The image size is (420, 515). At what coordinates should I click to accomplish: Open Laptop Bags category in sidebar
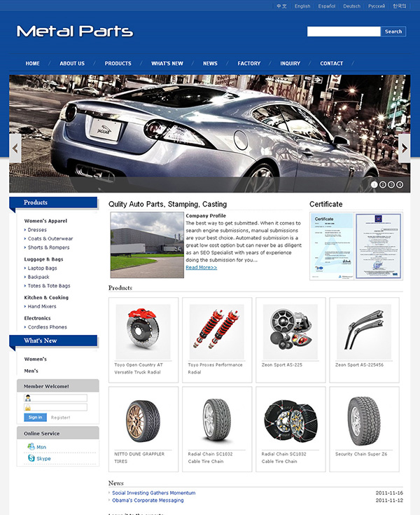click(42, 268)
